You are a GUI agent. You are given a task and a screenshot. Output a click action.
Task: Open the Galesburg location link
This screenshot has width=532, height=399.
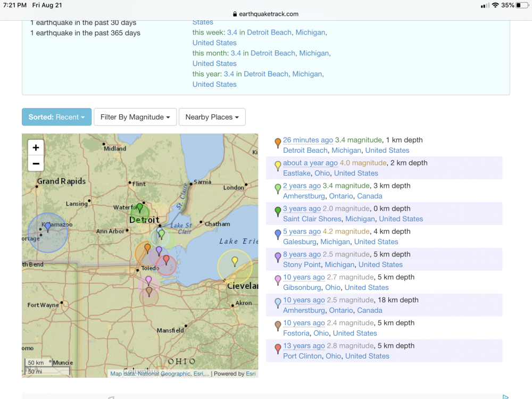click(301, 242)
